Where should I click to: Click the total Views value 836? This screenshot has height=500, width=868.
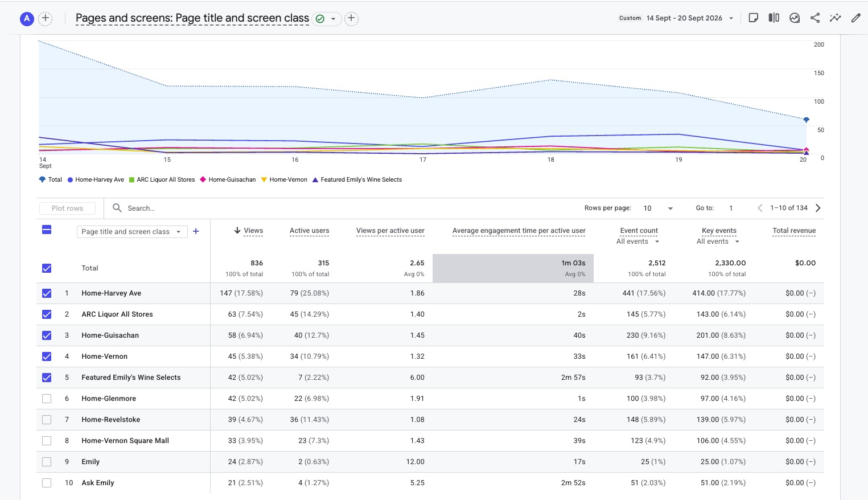(257, 263)
